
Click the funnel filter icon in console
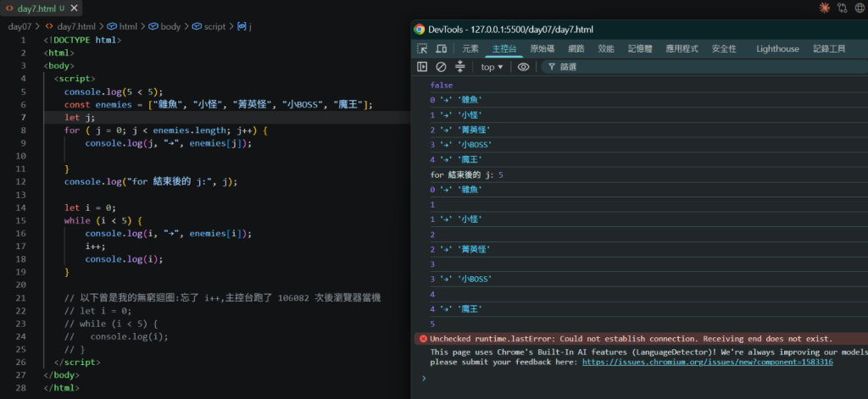(551, 67)
